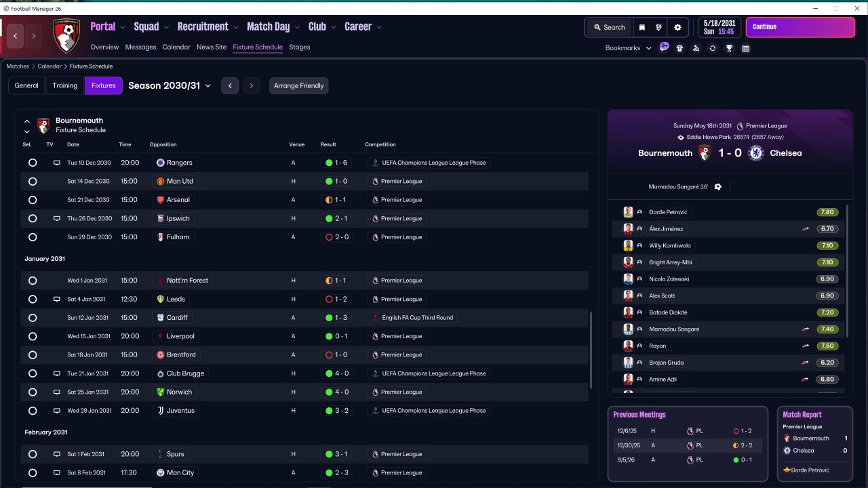This screenshot has height=488, width=868.
Task: Click the Arrange Friendly button
Action: pos(299,86)
